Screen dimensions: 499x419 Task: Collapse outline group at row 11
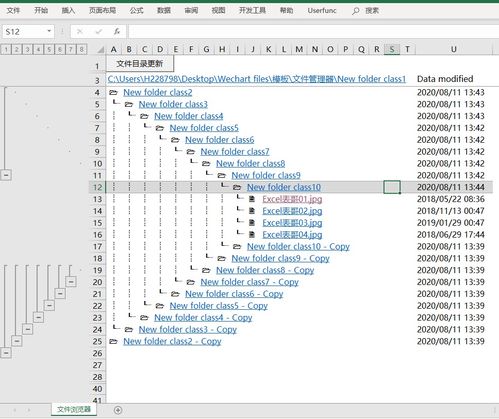(6, 175)
